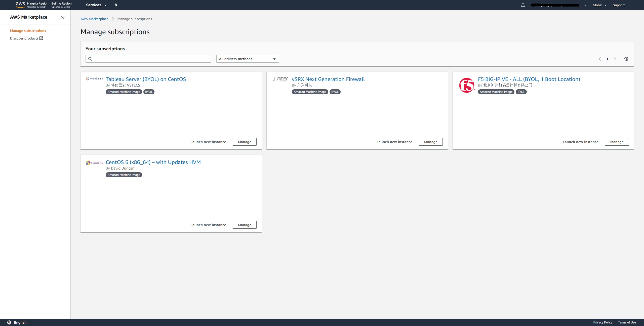
Task: Open the account name dropdown
Action: pos(558,5)
